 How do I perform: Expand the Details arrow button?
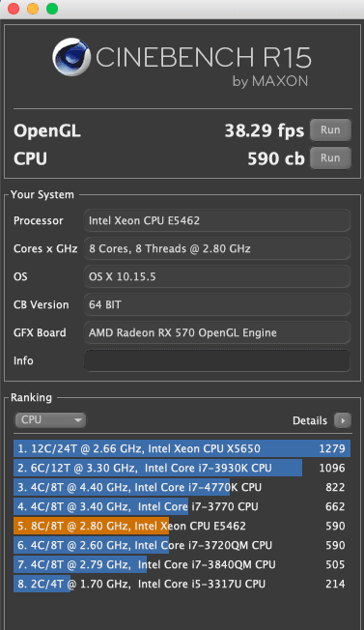pos(343,420)
